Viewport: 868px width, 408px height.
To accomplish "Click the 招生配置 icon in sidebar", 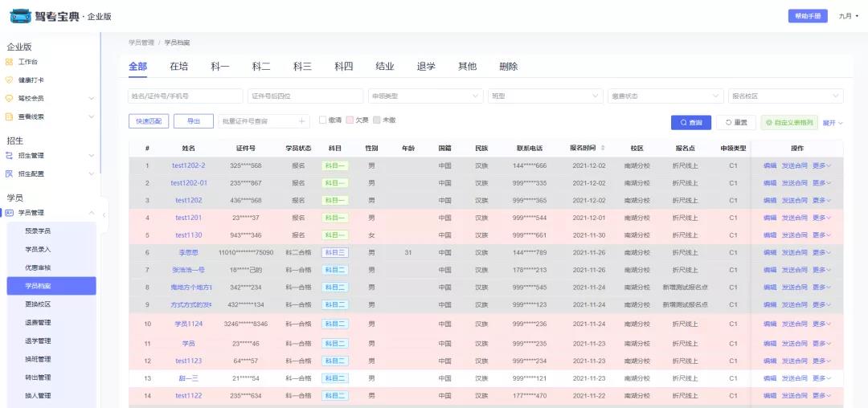I will coord(9,173).
